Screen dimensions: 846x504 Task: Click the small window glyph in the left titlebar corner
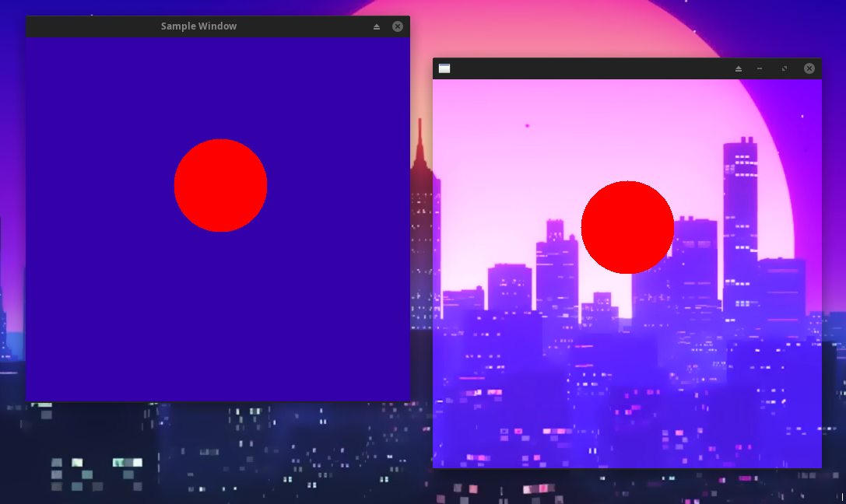(x=444, y=68)
